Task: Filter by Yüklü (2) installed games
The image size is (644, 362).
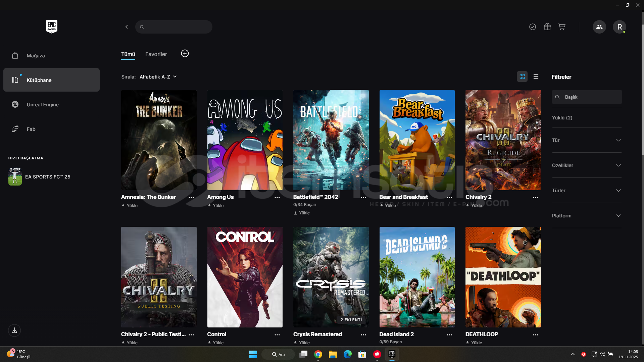Action: [x=562, y=118]
